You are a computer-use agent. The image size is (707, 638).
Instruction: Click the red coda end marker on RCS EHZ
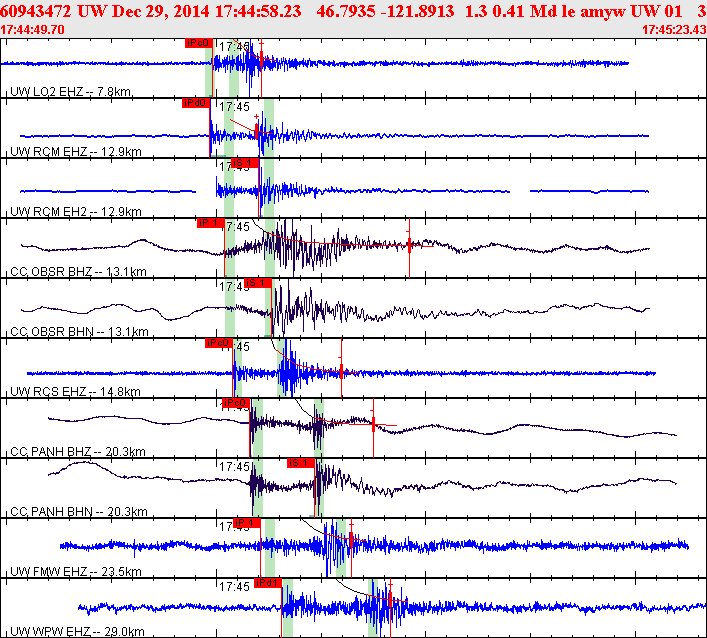[341, 371]
